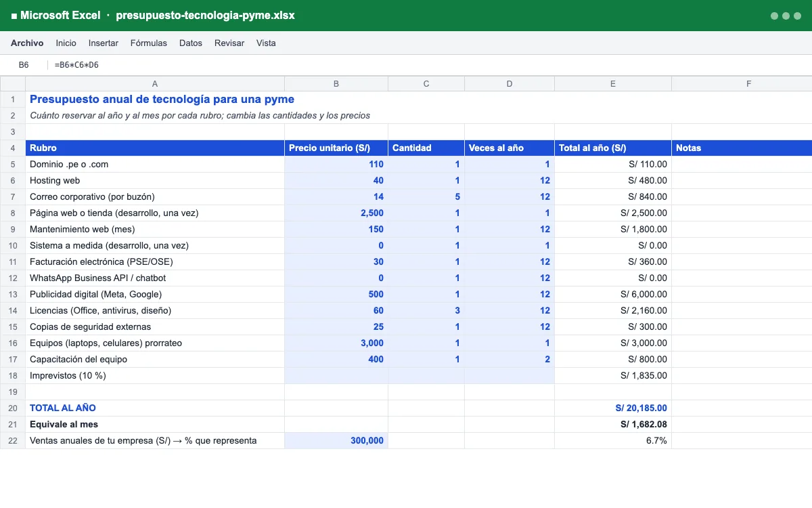Select 'Facturación electrónica (PSE/OSE)' cell

155,261
